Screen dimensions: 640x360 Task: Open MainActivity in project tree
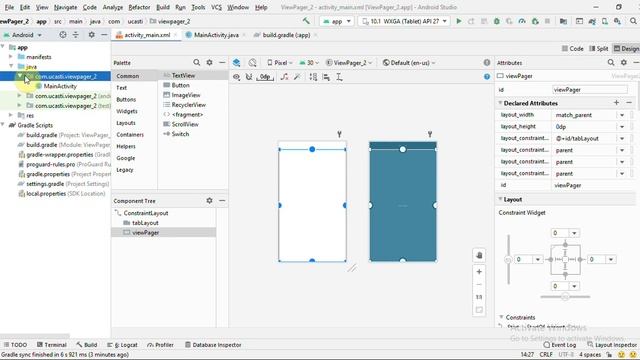coord(60,86)
